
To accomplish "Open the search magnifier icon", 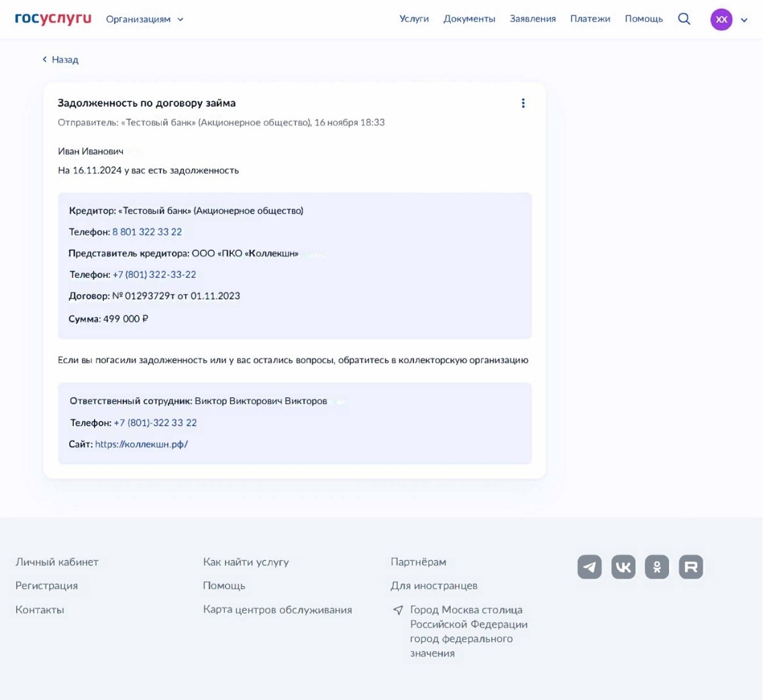I will (x=684, y=19).
